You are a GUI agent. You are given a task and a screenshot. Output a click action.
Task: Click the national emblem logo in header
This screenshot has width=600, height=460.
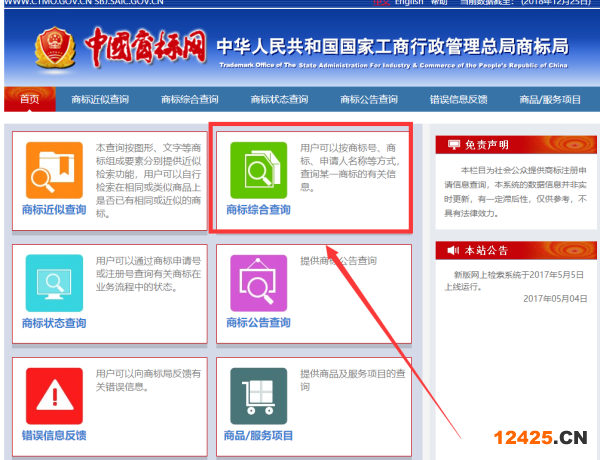coord(52,49)
